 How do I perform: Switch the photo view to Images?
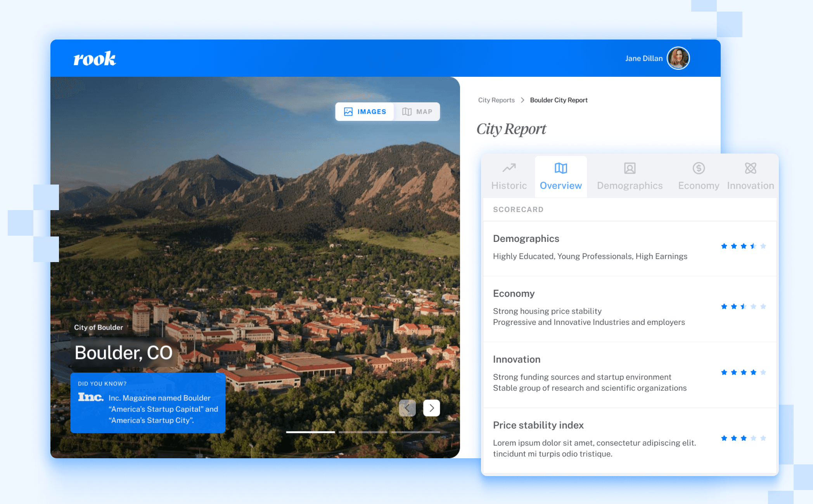(x=365, y=112)
